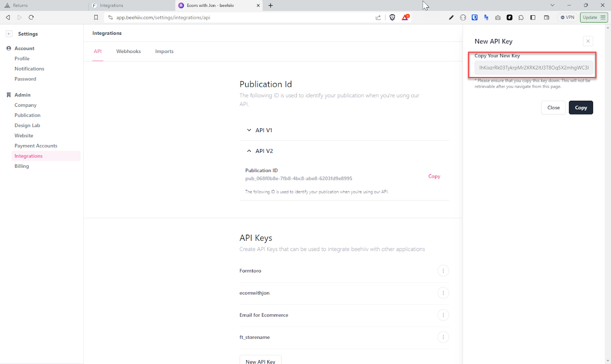The width and height of the screenshot is (611, 364).
Task: Copy the Publication ID
Action: click(434, 176)
